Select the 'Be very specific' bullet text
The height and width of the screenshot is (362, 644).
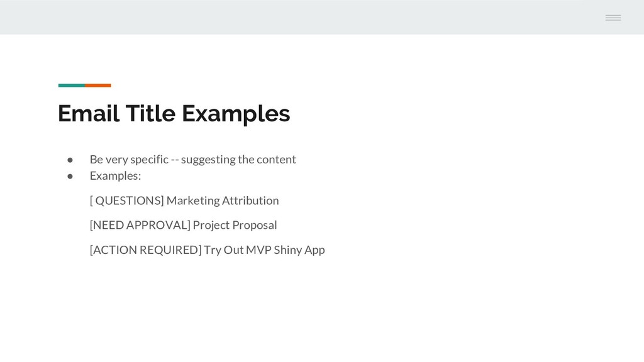click(192, 159)
